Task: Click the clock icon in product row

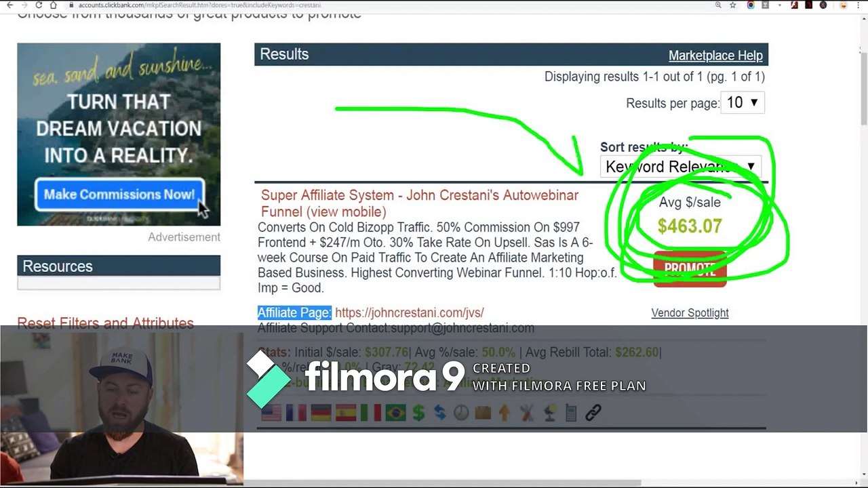Action: (461, 412)
